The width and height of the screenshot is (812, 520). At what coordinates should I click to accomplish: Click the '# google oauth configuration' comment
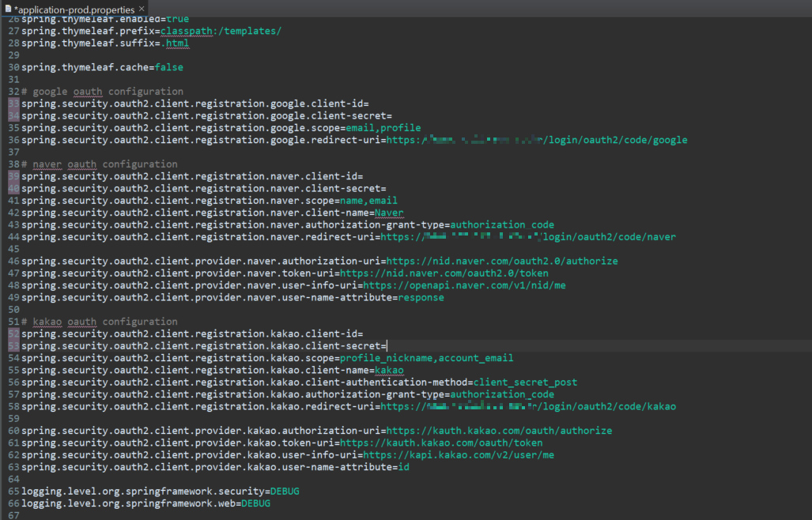pyautogui.click(x=103, y=92)
